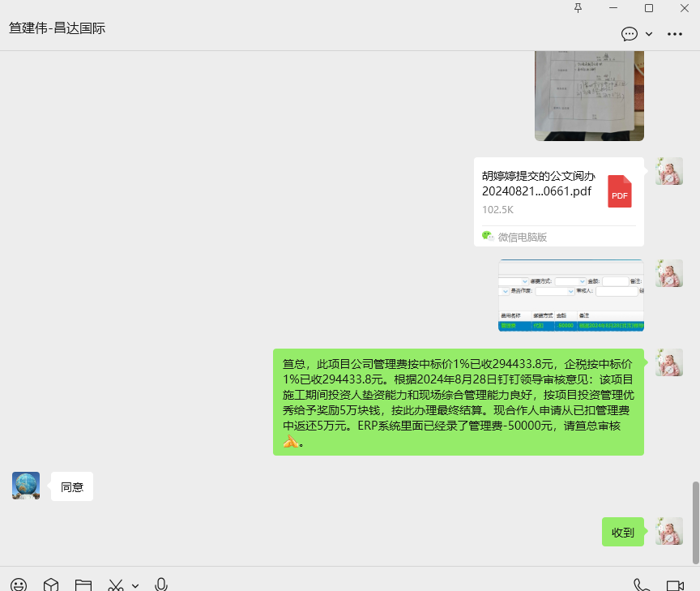700x591 pixels.
Task: Click the 收到 message bubble
Action: point(622,533)
